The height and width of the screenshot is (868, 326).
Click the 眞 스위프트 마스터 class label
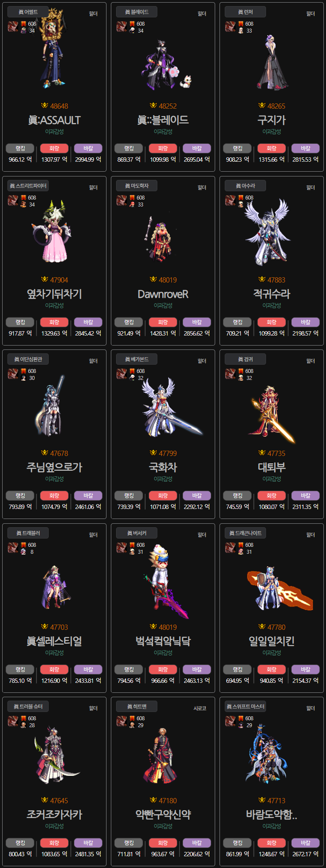click(x=246, y=706)
